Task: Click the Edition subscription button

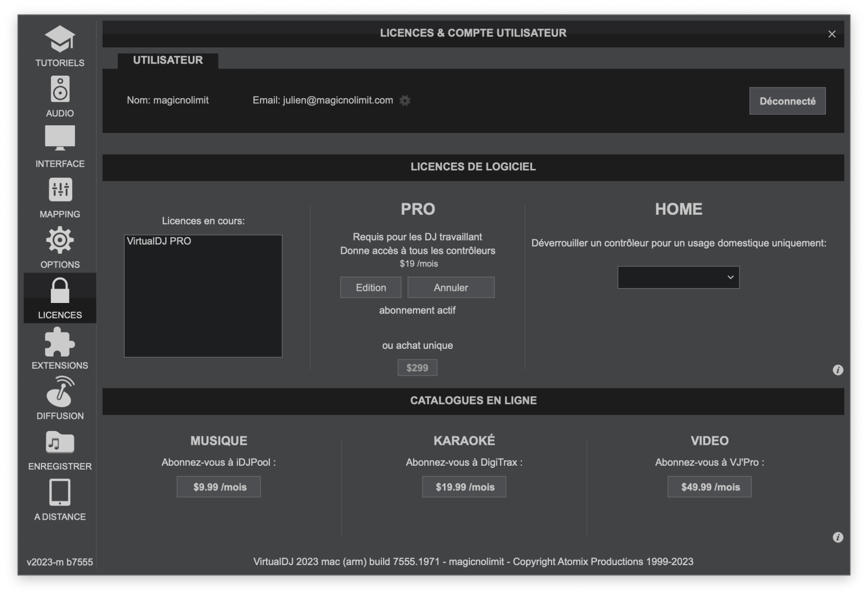Action: click(x=371, y=288)
